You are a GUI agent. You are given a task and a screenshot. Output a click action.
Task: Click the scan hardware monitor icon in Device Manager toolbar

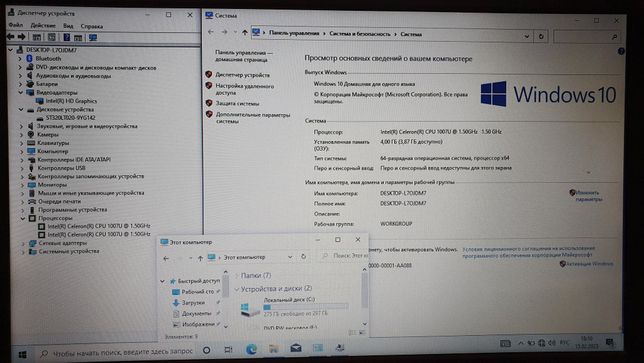tap(93, 38)
